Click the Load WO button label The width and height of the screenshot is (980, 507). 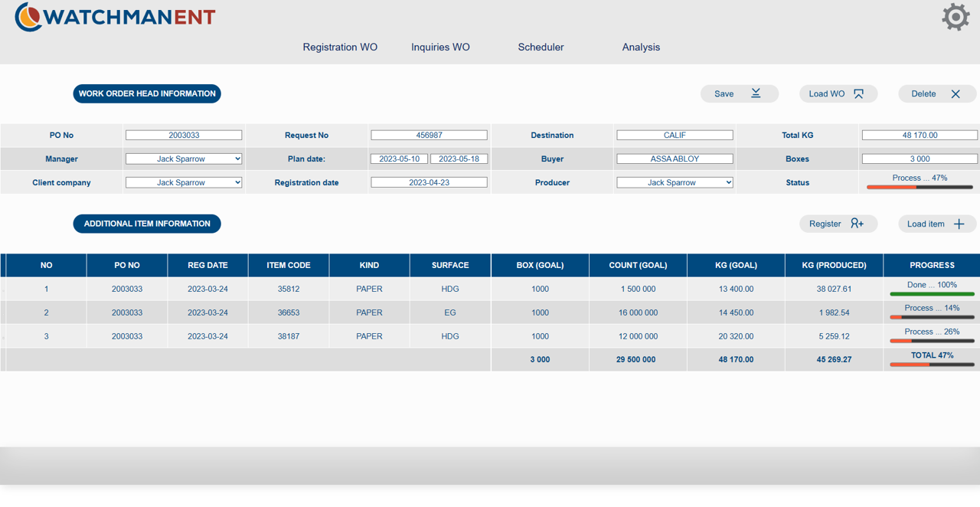point(827,93)
